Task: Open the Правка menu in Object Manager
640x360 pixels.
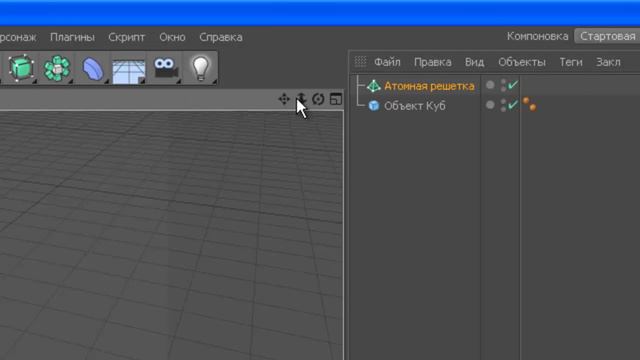Action: click(x=433, y=62)
